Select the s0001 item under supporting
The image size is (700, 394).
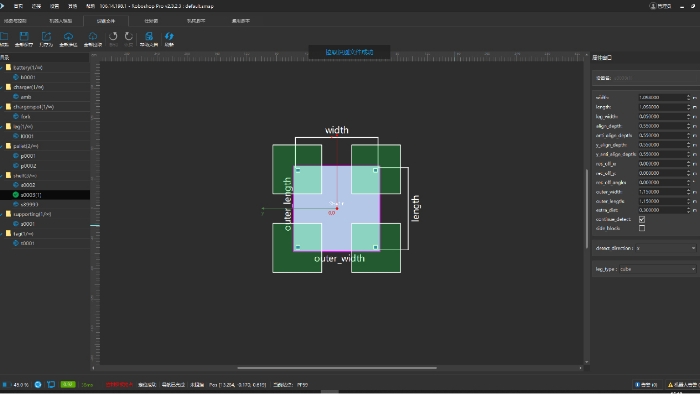(x=28, y=224)
